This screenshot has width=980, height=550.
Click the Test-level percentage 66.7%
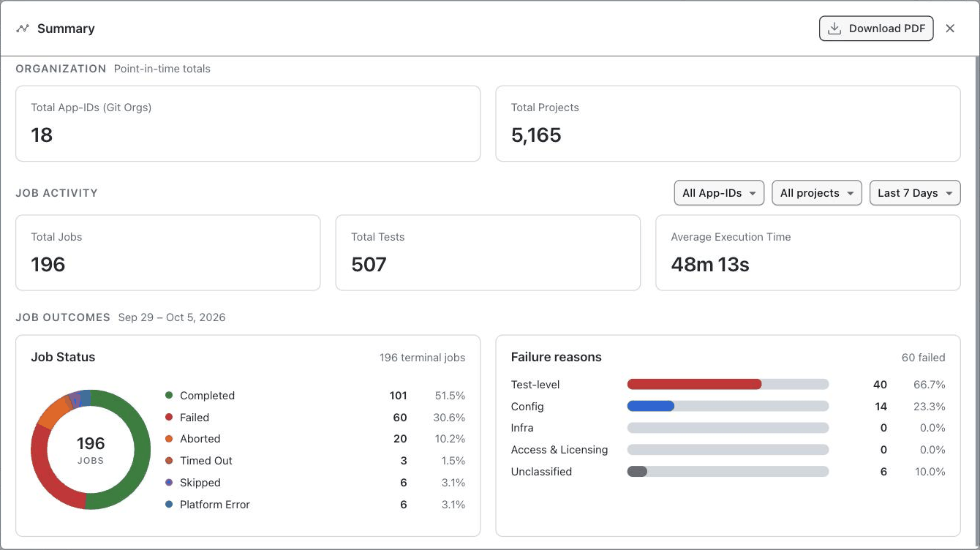point(930,385)
